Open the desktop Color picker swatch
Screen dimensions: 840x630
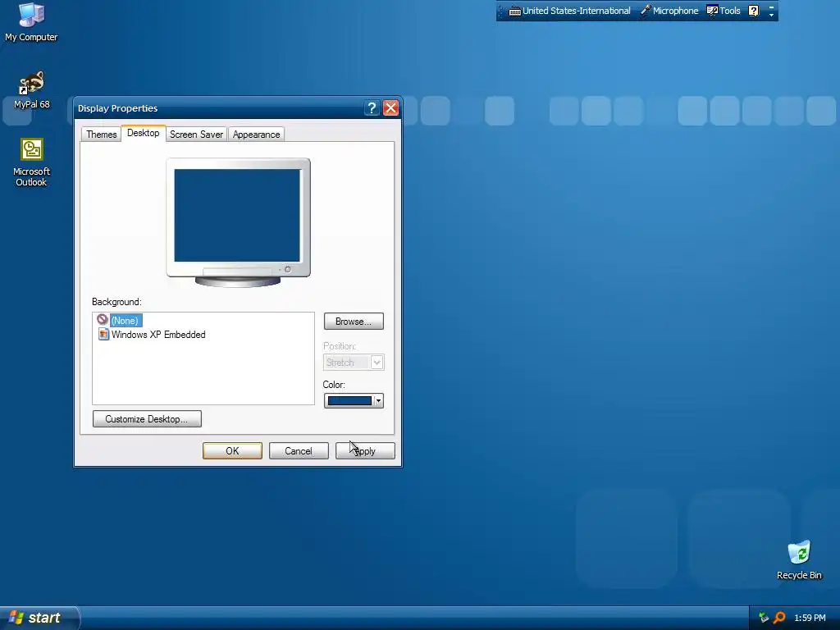349,400
